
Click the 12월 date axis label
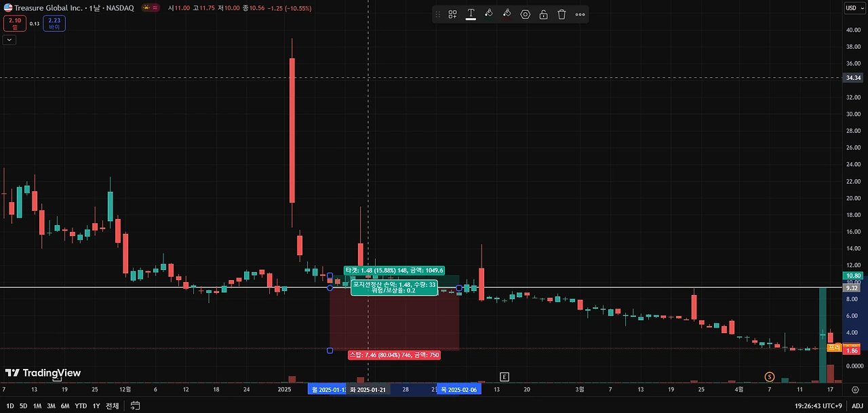point(127,390)
